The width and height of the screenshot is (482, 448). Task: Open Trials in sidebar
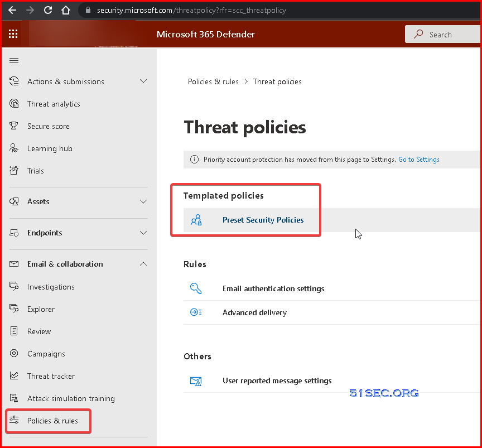[x=35, y=171]
